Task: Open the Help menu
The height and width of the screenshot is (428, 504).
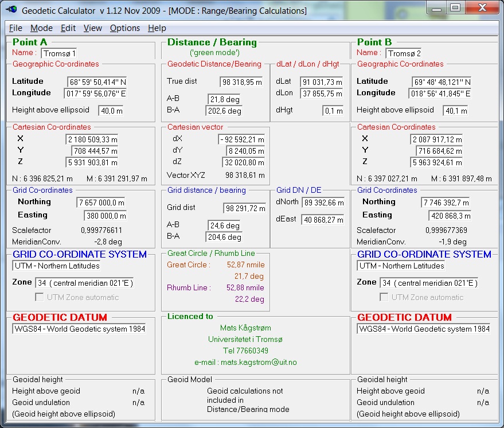Action: [x=155, y=28]
